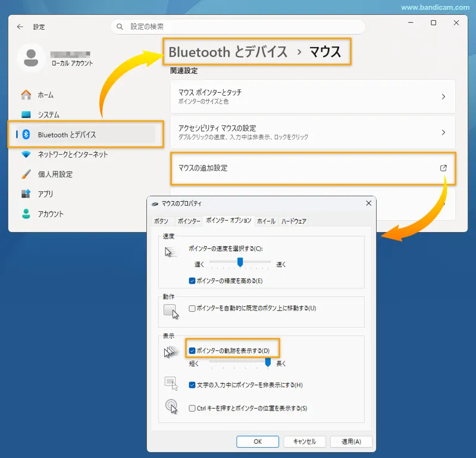
Task: Open the ハードウェア tab
Action: 293,221
